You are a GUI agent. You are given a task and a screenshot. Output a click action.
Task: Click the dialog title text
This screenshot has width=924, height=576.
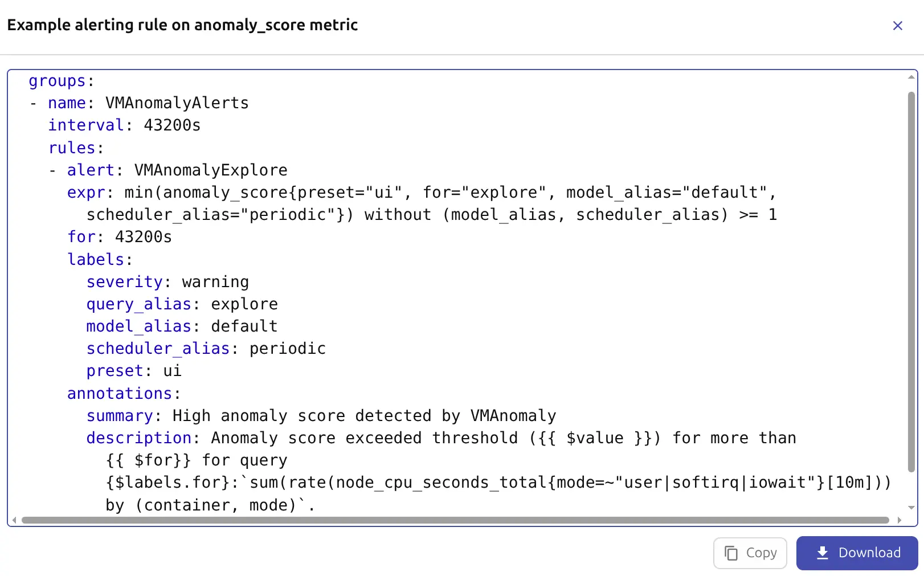(182, 24)
